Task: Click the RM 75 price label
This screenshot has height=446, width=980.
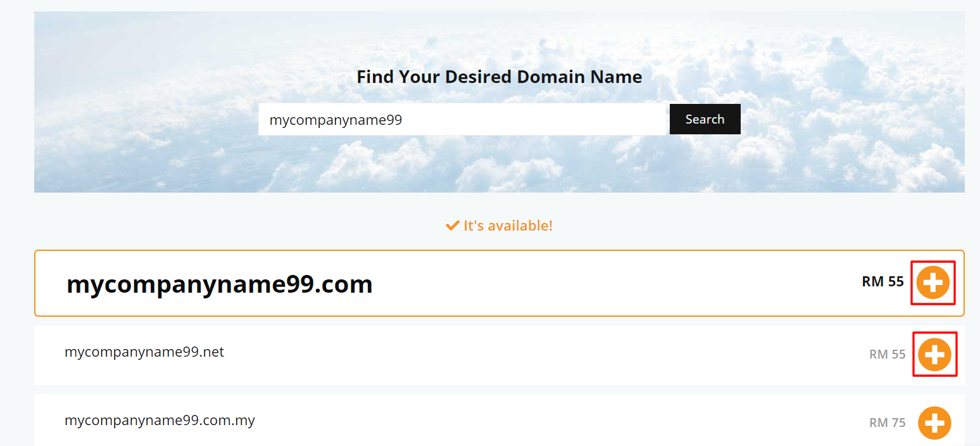Action: coord(888,423)
